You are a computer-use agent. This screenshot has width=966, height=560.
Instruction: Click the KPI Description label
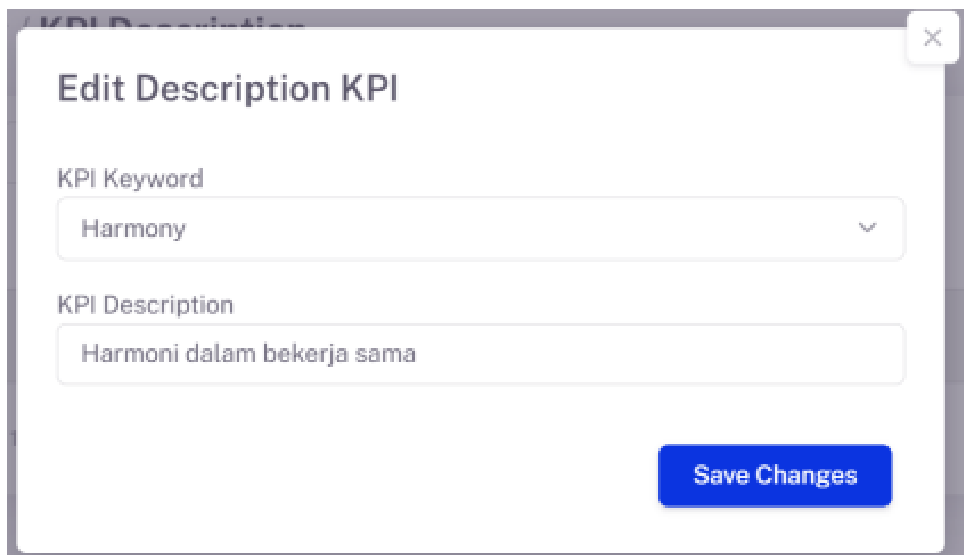pos(145,305)
